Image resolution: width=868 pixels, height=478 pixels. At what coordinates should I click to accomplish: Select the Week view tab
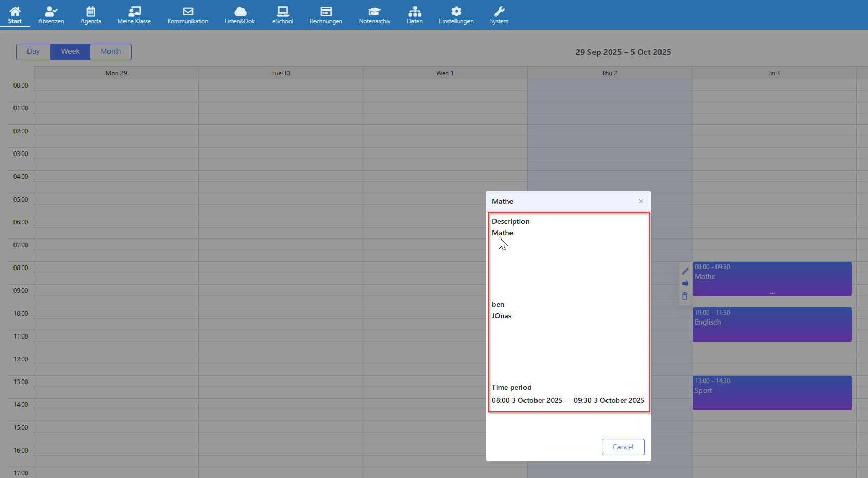(x=70, y=52)
